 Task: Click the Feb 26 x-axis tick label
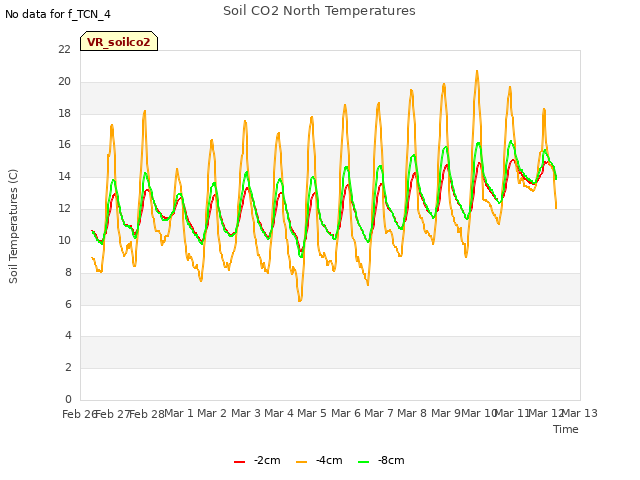tap(79, 414)
